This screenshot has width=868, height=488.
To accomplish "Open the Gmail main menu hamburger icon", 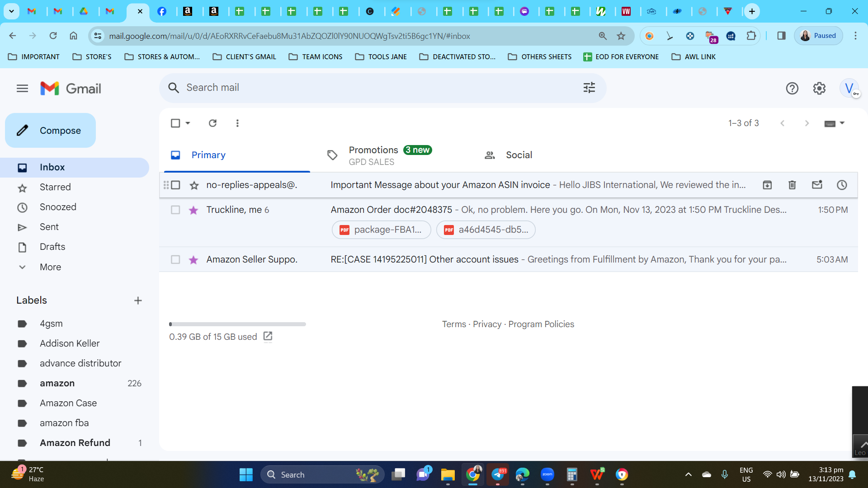I will (x=22, y=89).
